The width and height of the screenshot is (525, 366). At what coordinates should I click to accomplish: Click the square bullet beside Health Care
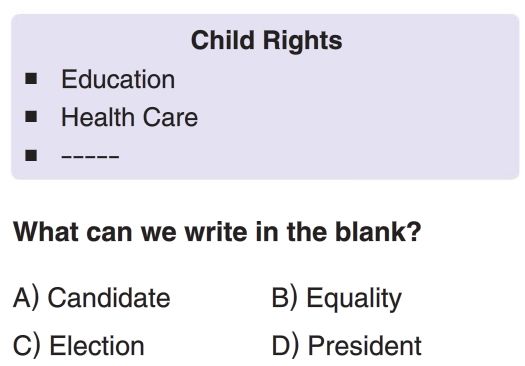coord(31,117)
